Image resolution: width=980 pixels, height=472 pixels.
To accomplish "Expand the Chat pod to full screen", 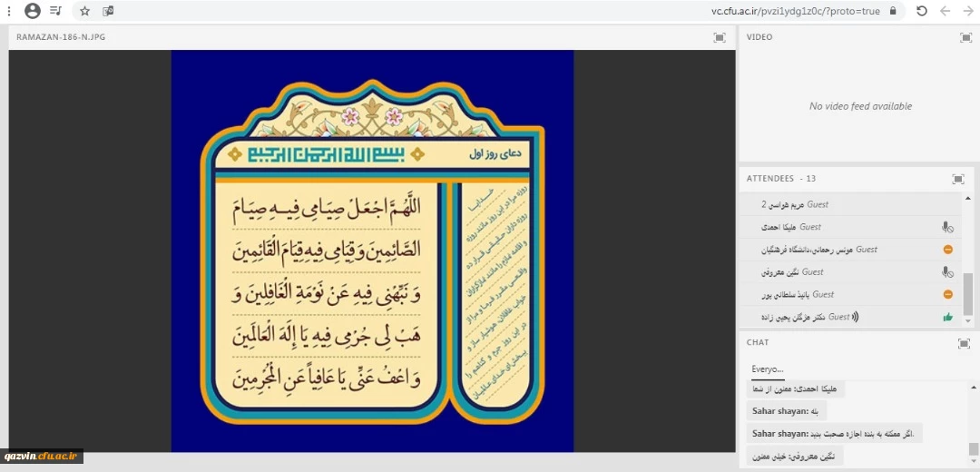I will coord(965,343).
